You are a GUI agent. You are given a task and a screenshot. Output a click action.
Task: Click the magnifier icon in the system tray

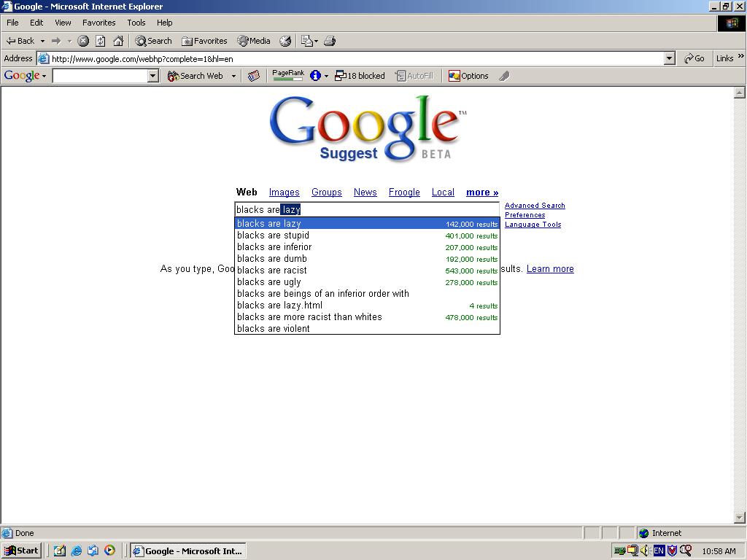click(686, 551)
